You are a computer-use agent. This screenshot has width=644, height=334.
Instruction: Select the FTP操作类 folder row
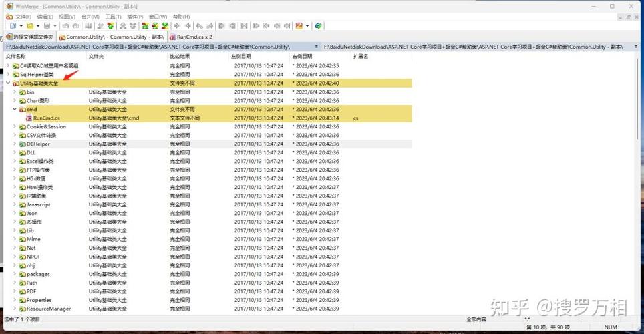tap(208, 170)
